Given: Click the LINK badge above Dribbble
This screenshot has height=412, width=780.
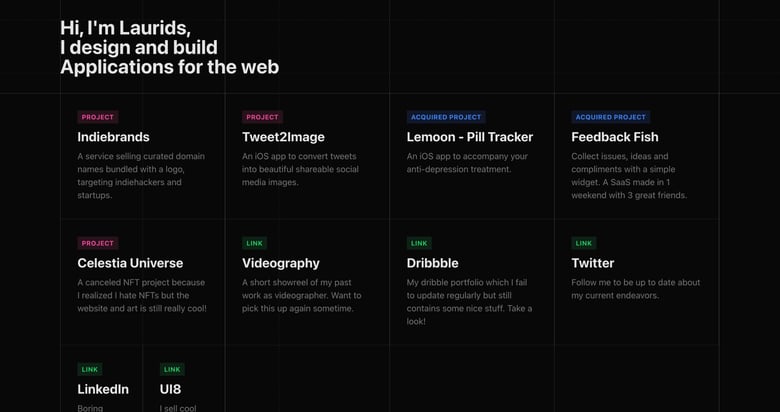Looking at the screenshot, I should (x=419, y=243).
